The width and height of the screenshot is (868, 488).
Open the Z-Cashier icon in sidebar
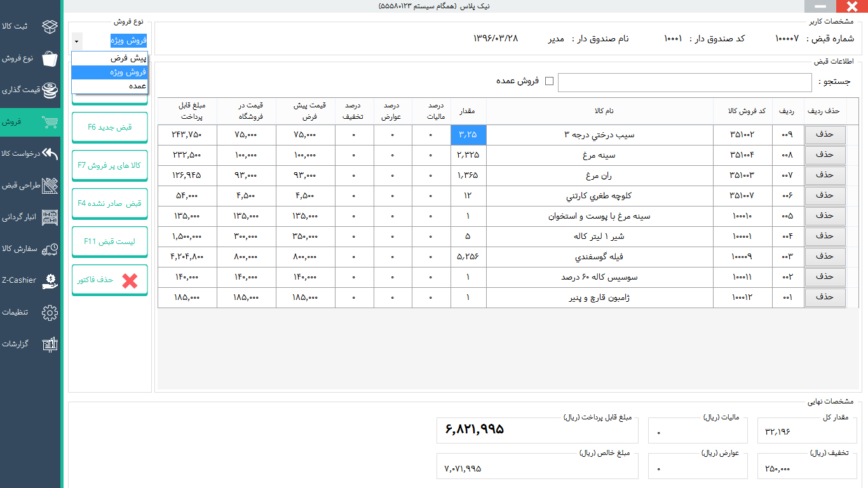(x=50, y=280)
